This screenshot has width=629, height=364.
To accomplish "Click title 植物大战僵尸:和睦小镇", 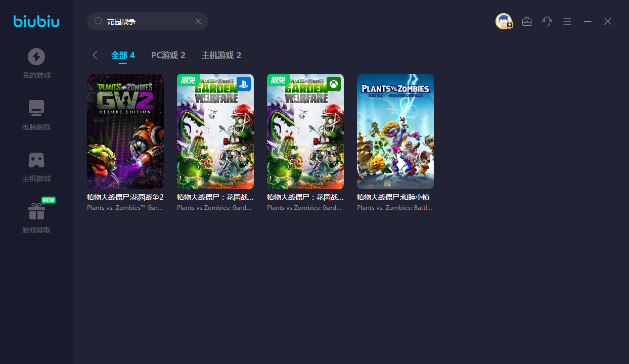I will [x=393, y=197].
